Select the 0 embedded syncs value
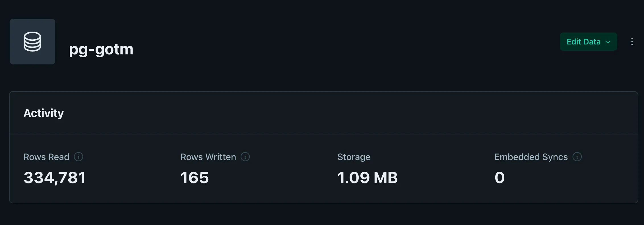The height and width of the screenshot is (225, 644). click(499, 178)
